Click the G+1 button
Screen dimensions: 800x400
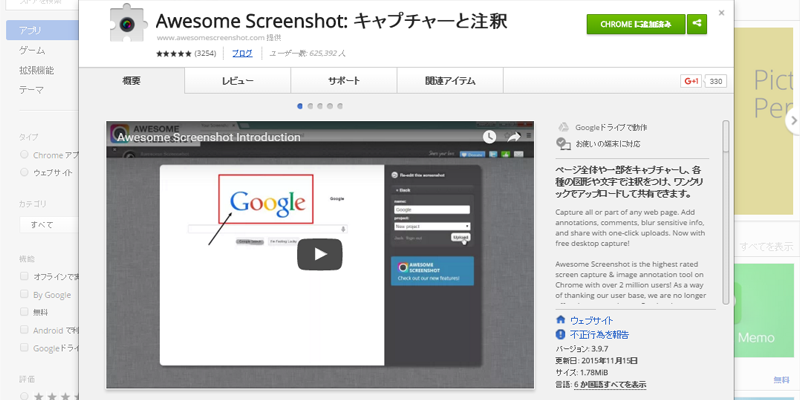pos(691,81)
